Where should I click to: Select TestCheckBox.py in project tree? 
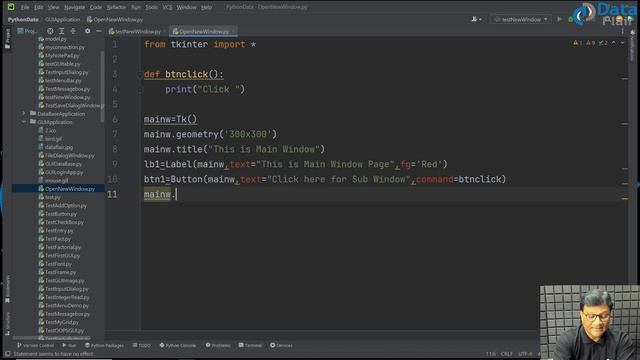(x=61, y=222)
